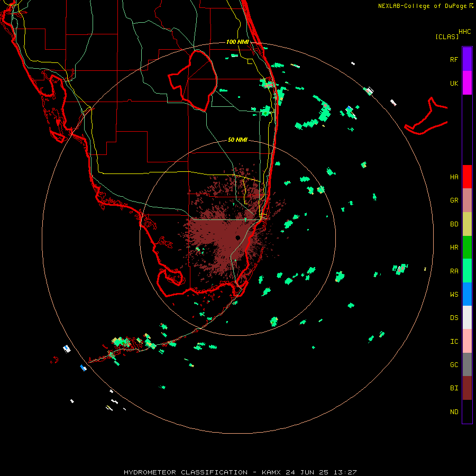This screenshot has height=476, width=476.
Task: Click the HR dark green legend swatch
Action: click(467, 248)
